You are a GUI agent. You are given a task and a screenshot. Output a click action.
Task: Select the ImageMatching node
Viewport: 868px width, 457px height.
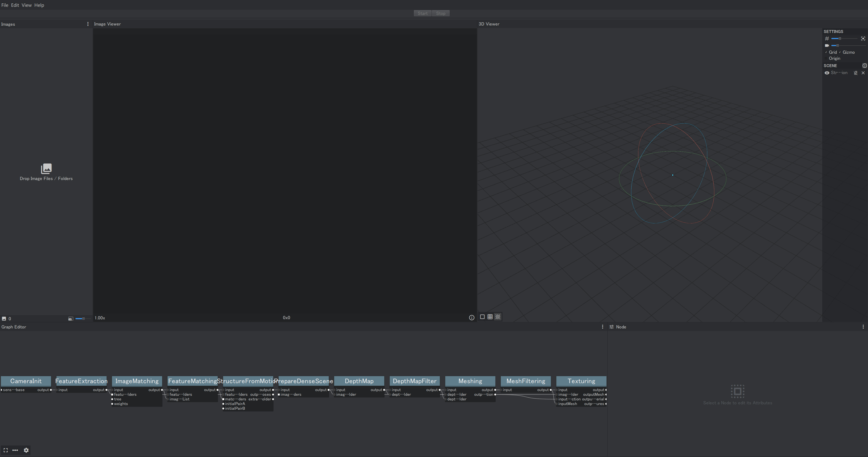click(137, 381)
